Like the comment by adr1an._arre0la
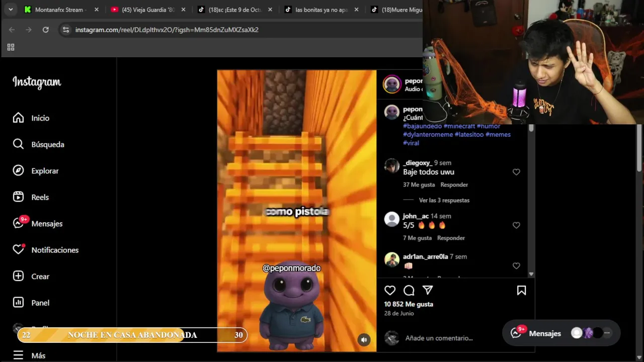 tap(516, 265)
